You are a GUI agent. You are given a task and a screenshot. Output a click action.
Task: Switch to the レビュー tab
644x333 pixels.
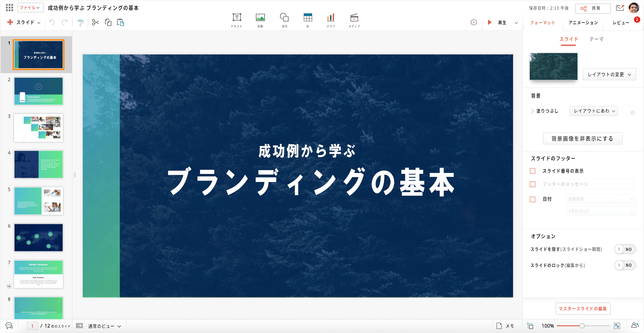coord(621,23)
